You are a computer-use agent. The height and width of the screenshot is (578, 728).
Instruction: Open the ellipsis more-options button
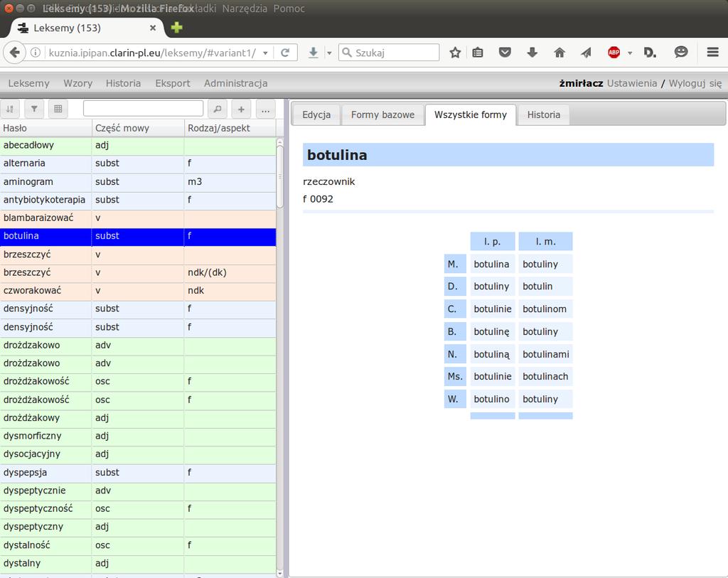pos(266,109)
